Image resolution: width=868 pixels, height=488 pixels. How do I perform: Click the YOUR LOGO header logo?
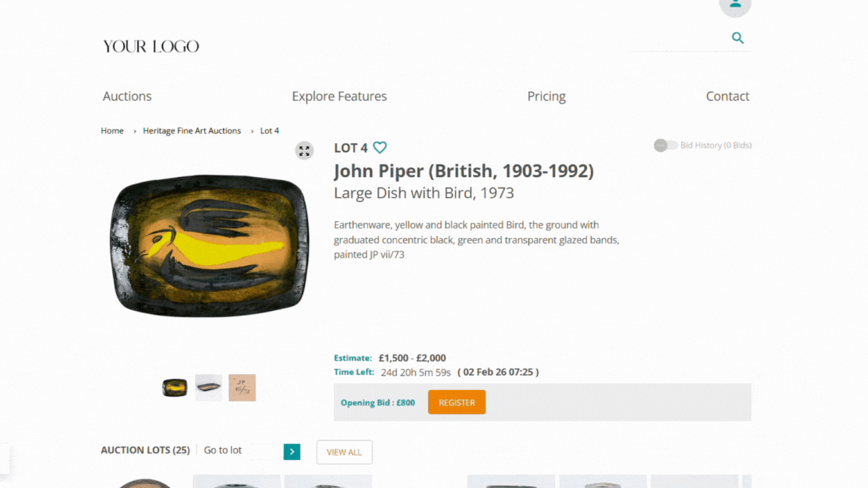coord(151,47)
